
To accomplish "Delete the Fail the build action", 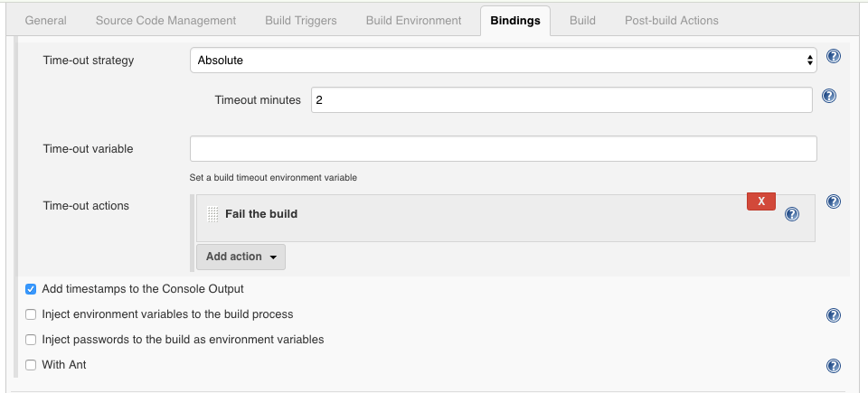I will coord(761,201).
